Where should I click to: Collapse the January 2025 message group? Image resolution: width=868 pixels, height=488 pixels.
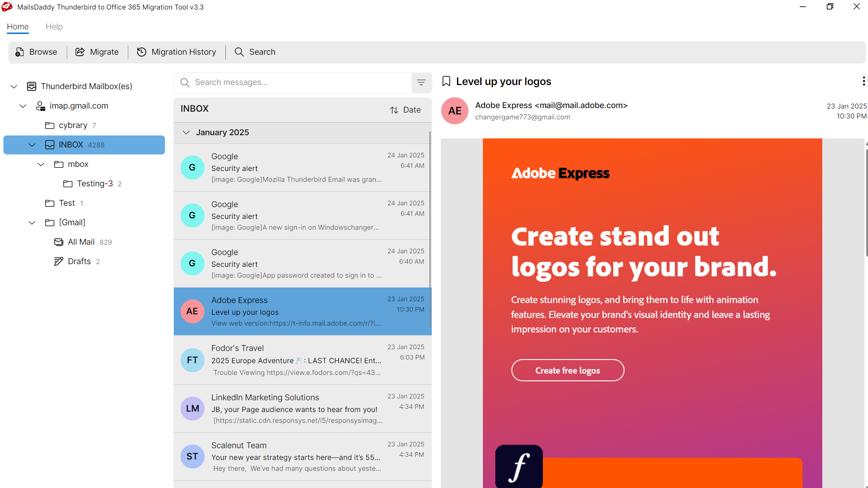coord(186,133)
